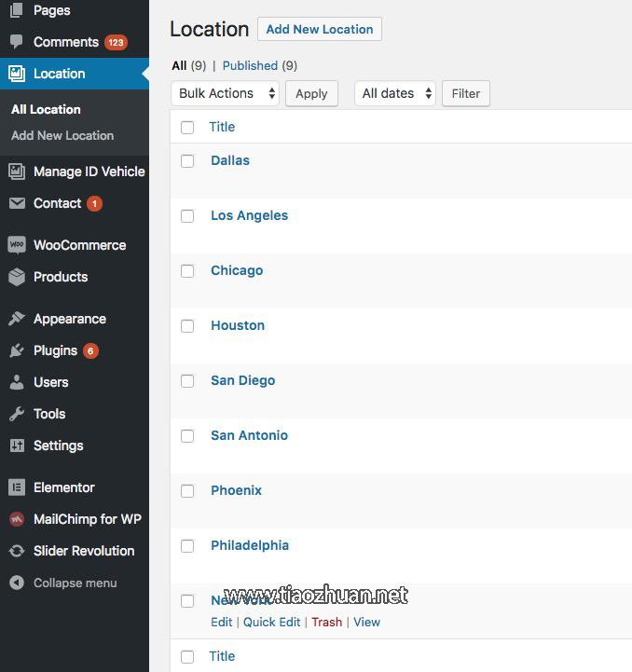Click the Plugins plug icon
The width and height of the screenshot is (632, 672).
(x=17, y=350)
